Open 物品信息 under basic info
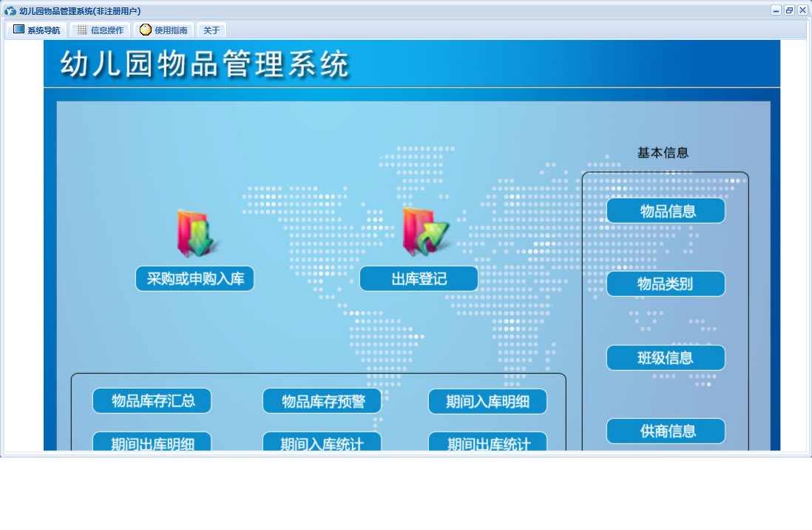812x530 pixels. click(x=666, y=211)
